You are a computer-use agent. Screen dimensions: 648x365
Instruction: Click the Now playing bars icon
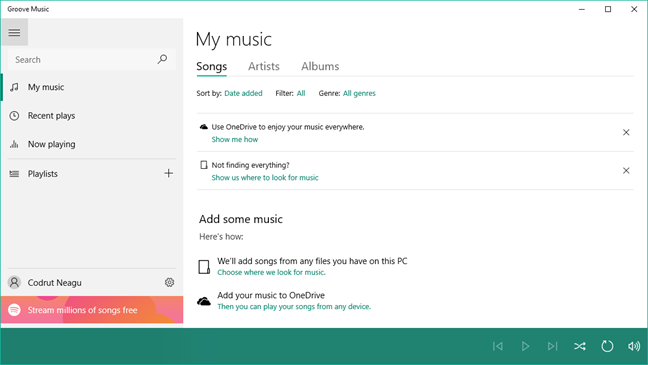[14, 144]
